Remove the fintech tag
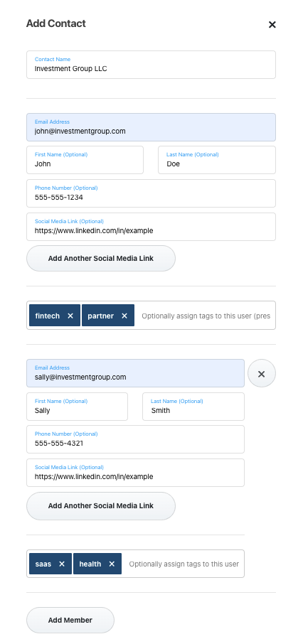Image resolution: width=303 pixels, height=644 pixels. pyautogui.click(x=70, y=316)
